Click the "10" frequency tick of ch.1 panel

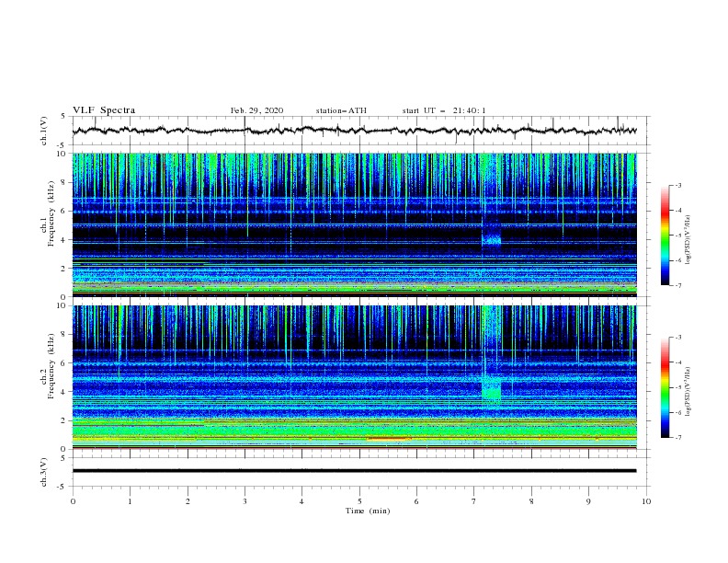pyautogui.click(x=63, y=154)
